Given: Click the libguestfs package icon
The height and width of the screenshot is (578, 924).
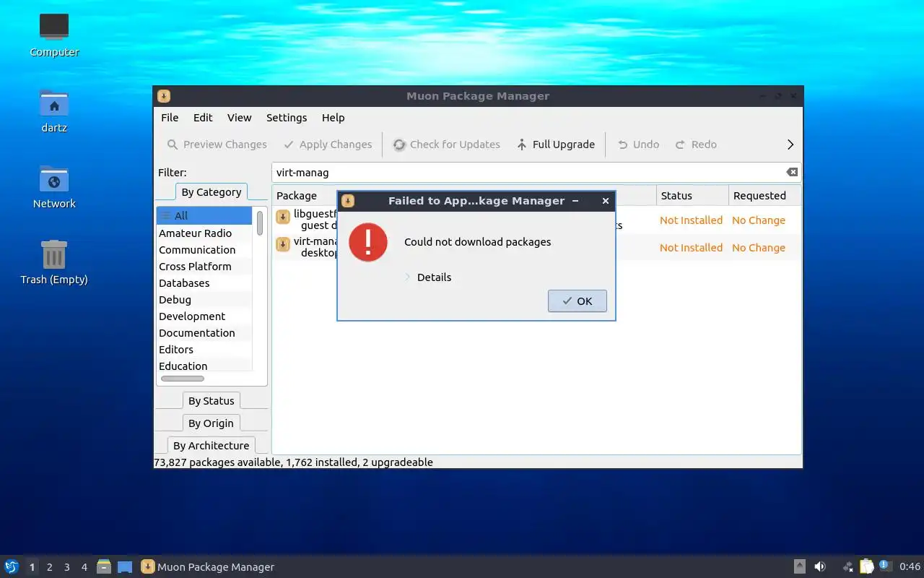Looking at the screenshot, I should (x=283, y=217).
